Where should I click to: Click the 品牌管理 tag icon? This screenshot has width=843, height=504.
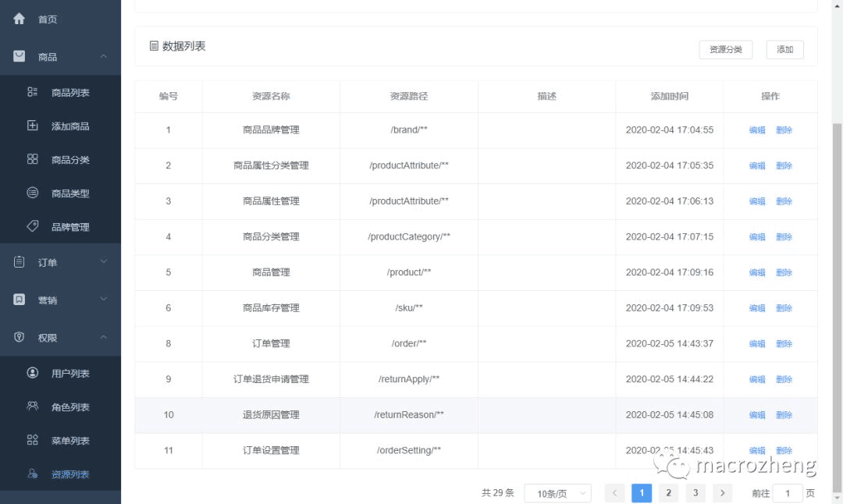(32, 226)
